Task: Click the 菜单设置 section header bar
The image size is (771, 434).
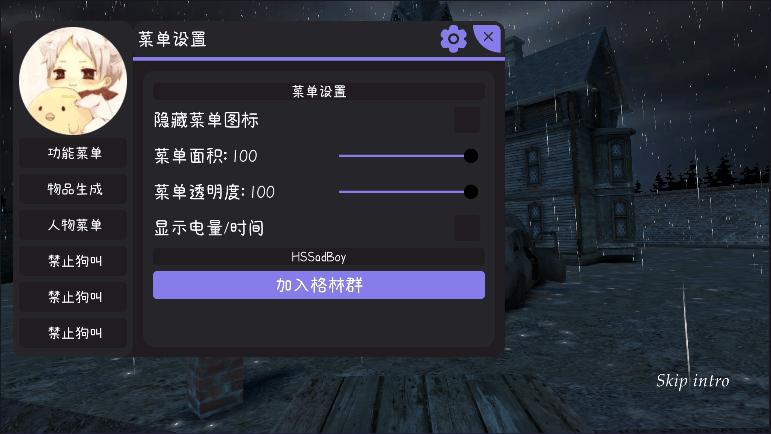Action: (319, 91)
